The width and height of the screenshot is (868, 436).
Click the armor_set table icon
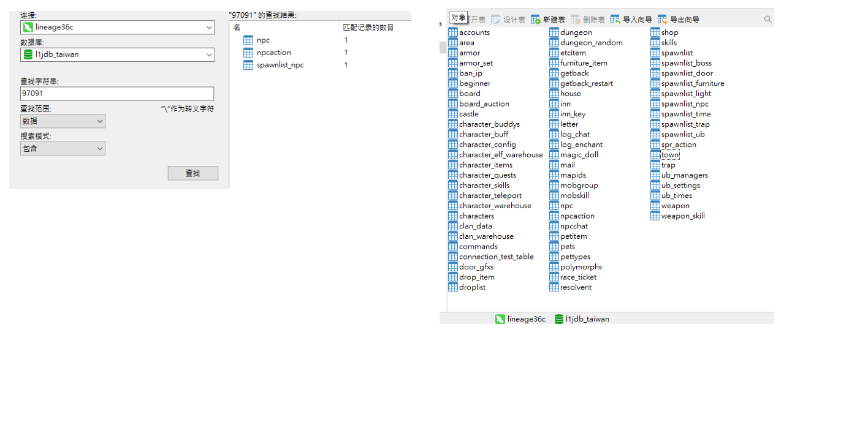click(x=453, y=63)
